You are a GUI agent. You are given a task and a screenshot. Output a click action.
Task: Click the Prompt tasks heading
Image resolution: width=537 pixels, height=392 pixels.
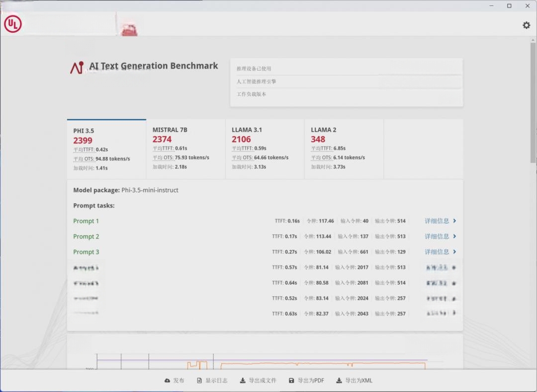(94, 206)
